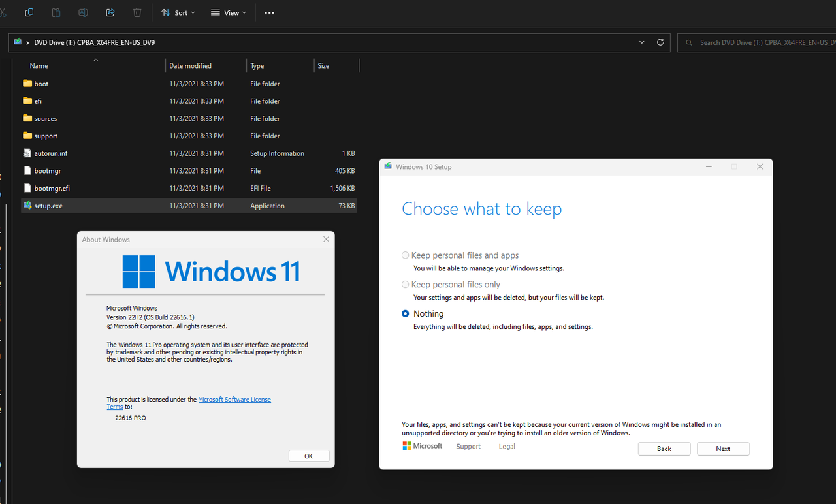Click the sources folder icon
The height and width of the screenshot is (504, 836).
(27, 118)
